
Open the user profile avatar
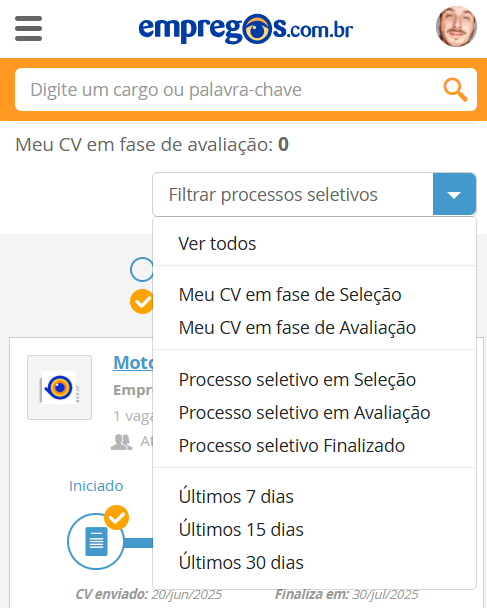click(x=456, y=27)
